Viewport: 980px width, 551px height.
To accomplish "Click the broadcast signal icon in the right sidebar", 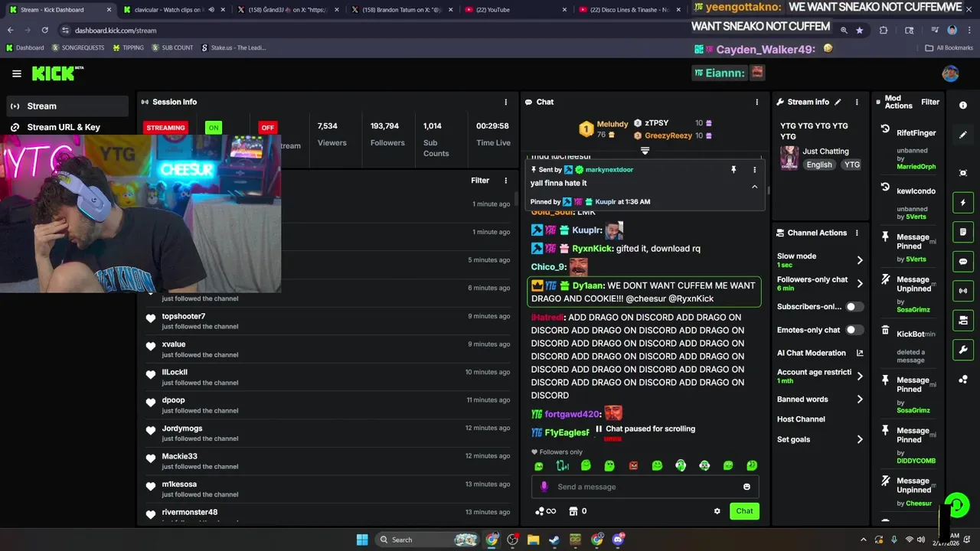I will point(963,291).
